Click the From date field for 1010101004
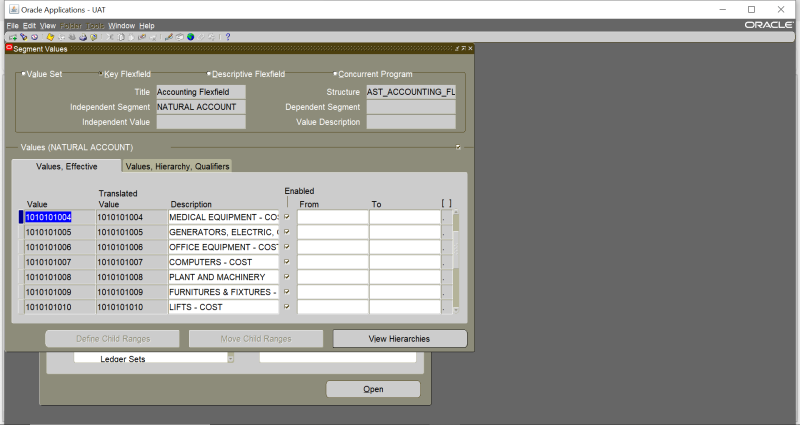The image size is (800, 425). 333,217
